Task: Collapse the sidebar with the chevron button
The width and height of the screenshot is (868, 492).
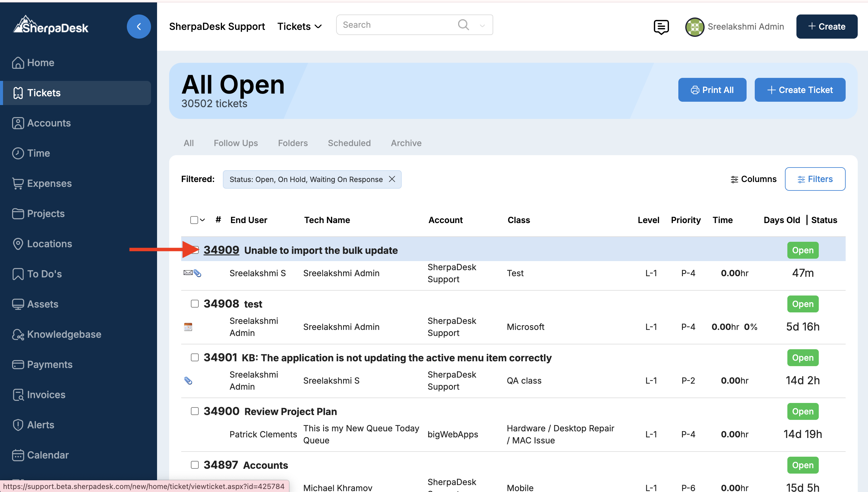Action: pyautogui.click(x=139, y=26)
